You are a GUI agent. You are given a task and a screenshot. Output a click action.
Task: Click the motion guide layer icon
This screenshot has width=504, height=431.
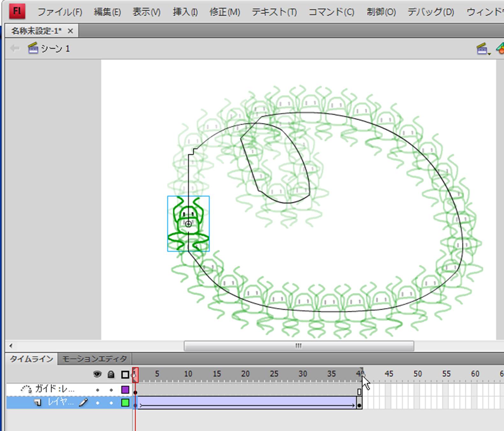point(26,389)
